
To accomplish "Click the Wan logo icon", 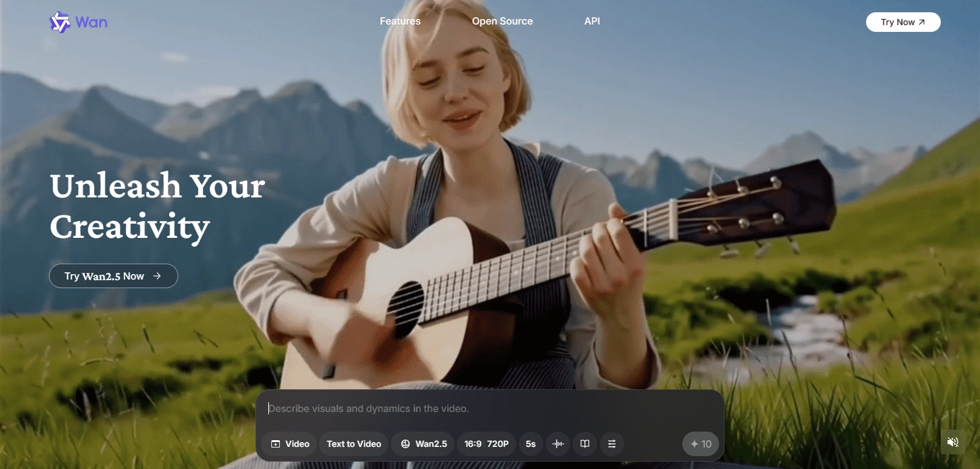I will click(x=59, y=23).
